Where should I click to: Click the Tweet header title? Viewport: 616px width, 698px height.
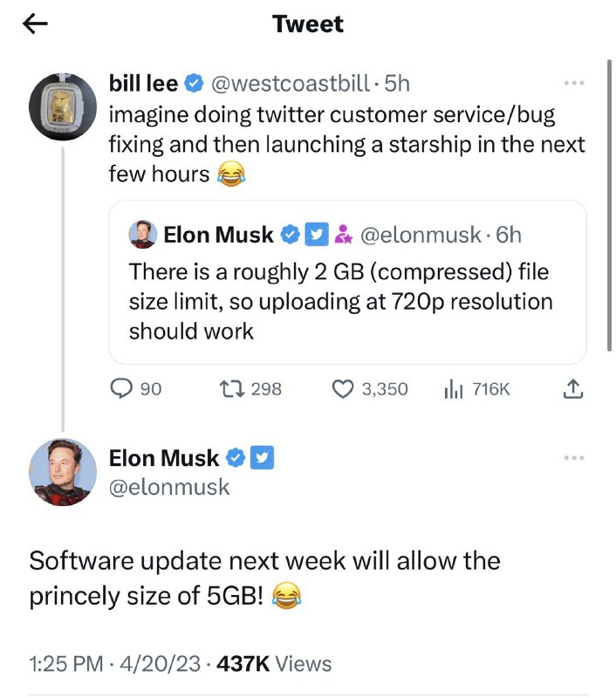pyautogui.click(x=308, y=24)
